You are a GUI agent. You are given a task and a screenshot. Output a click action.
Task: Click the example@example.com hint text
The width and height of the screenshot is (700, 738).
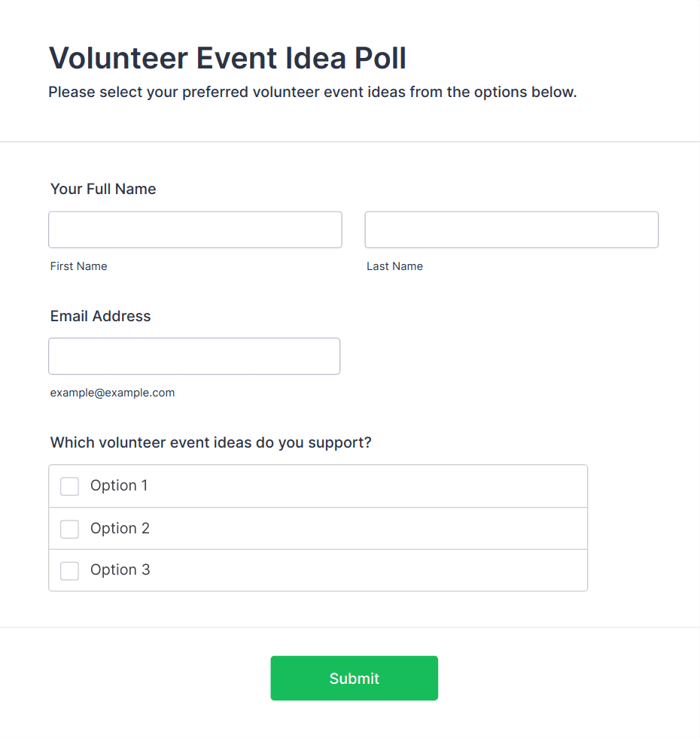(112, 393)
